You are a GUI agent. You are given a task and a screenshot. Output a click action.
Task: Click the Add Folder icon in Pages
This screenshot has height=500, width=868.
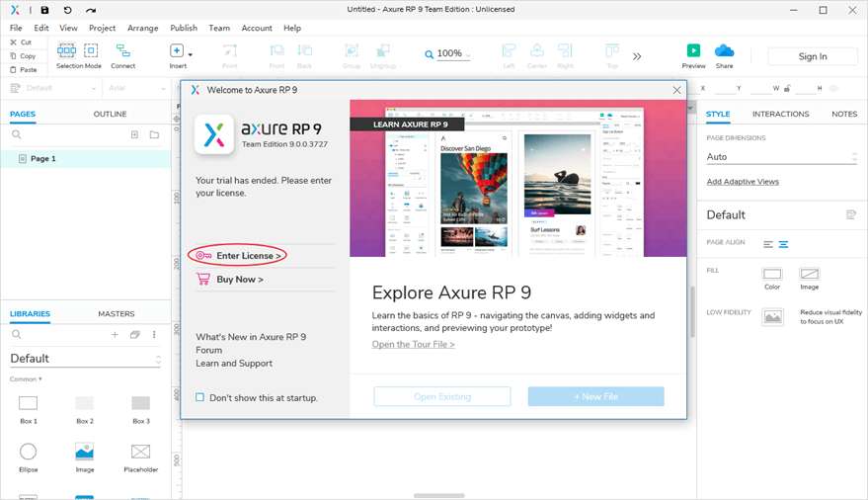(154, 134)
